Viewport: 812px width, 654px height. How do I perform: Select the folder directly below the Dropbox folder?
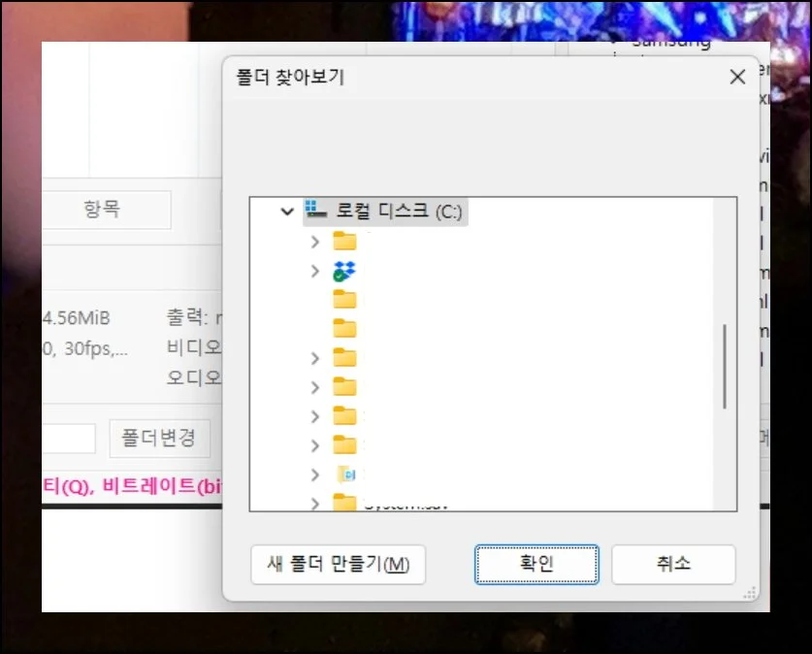(344, 300)
